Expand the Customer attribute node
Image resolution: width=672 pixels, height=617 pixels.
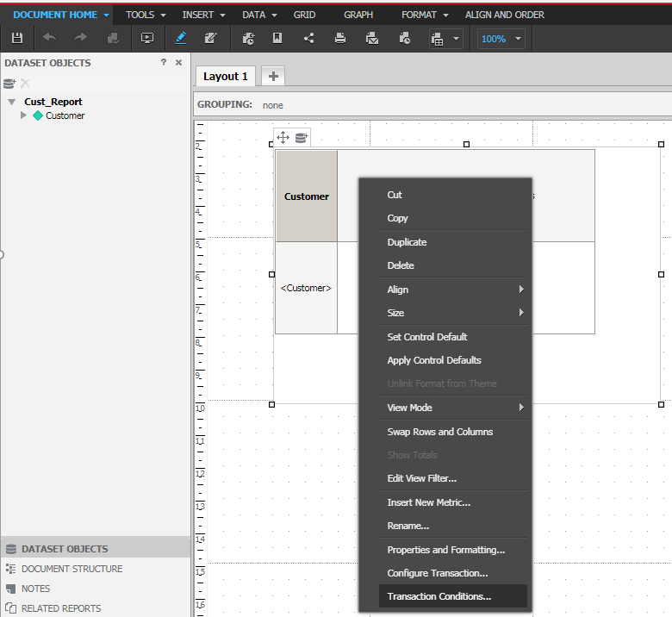point(24,115)
